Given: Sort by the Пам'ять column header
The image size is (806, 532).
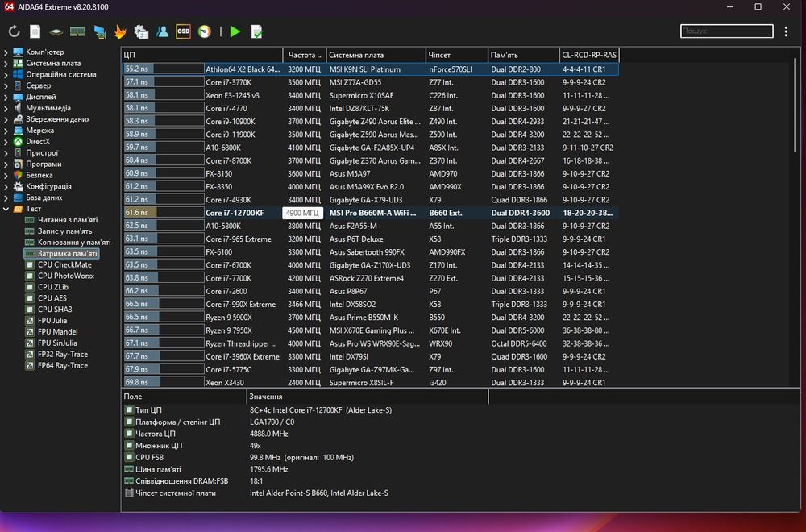Looking at the screenshot, I should point(522,55).
